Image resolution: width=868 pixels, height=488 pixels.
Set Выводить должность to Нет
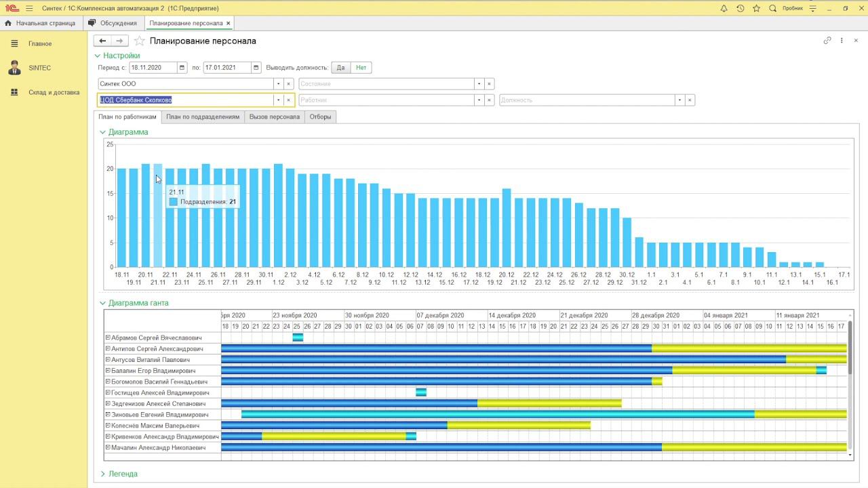pos(361,68)
